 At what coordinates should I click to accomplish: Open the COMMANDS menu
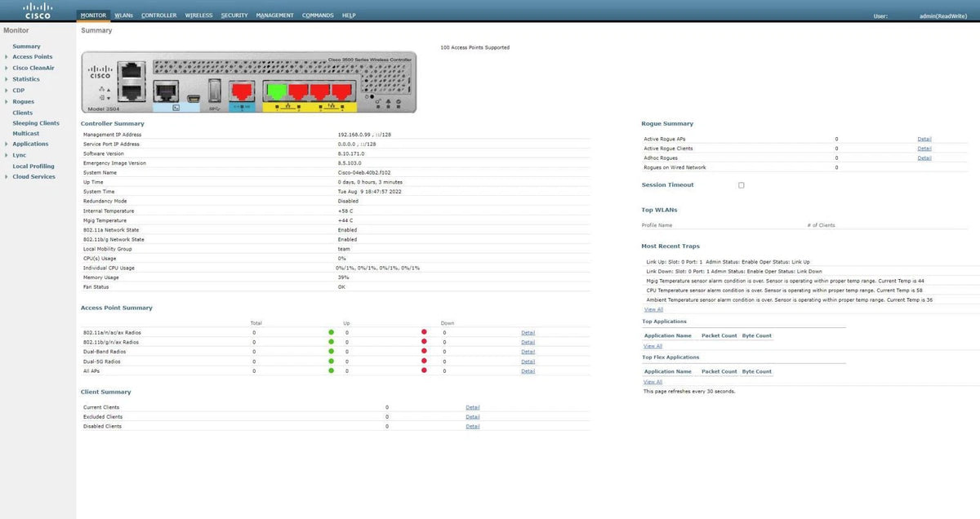(x=318, y=15)
